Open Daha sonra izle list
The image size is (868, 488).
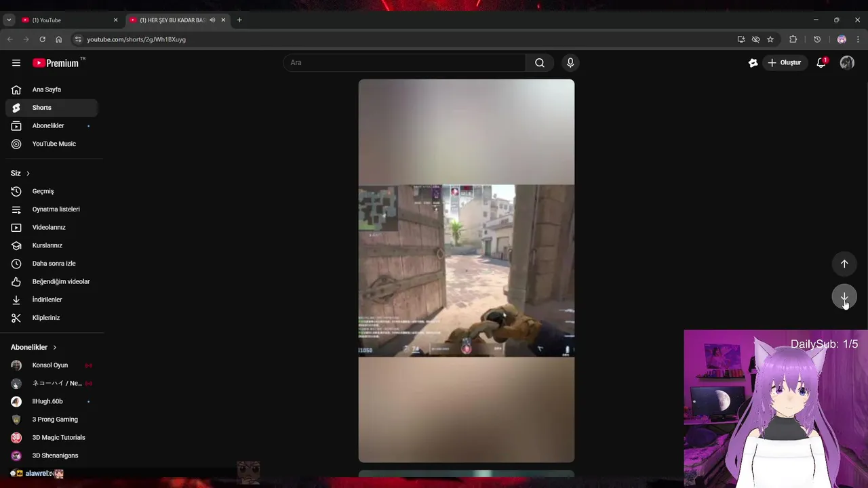52,264
